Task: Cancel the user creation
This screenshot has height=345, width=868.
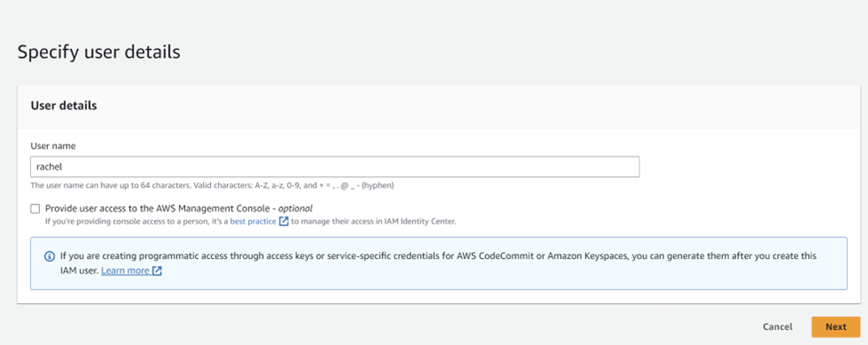Action: 777,326
